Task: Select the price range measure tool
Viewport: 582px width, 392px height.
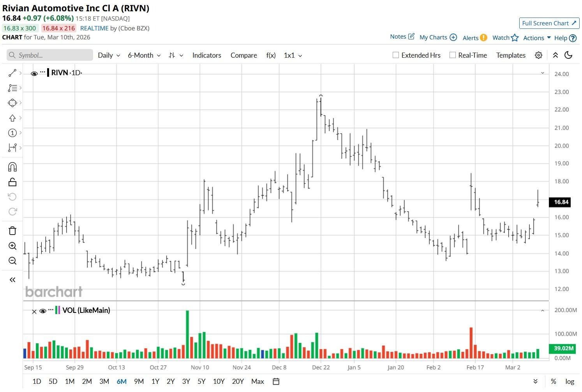Action: tap(12, 148)
